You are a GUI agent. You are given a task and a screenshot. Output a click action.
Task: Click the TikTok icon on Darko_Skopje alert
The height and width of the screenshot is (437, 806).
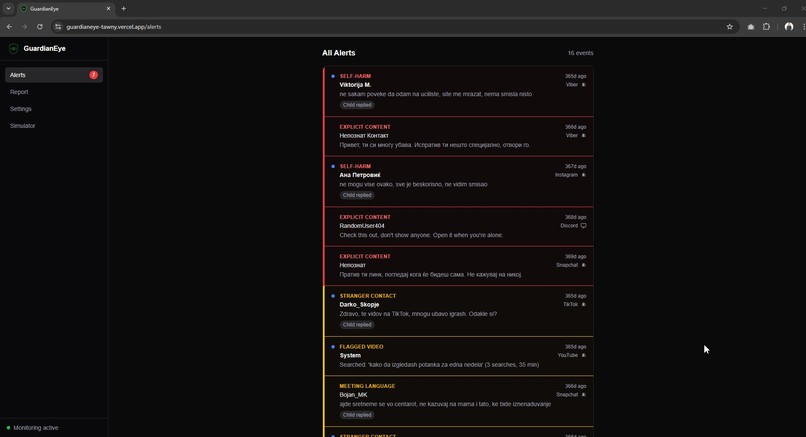pos(583,304)
